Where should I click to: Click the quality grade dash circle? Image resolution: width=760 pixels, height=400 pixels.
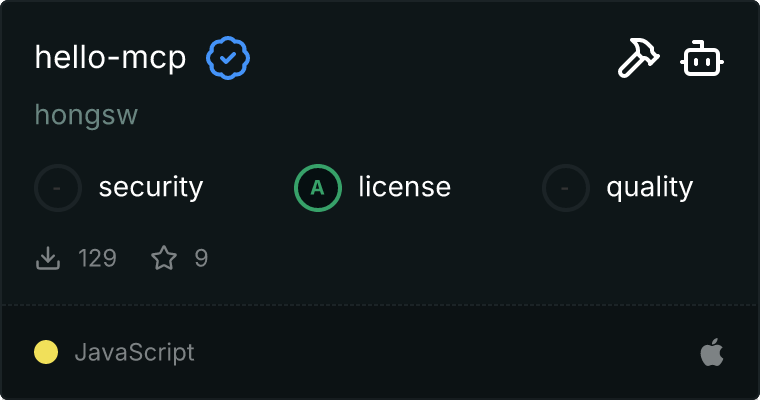pos(566,187)
